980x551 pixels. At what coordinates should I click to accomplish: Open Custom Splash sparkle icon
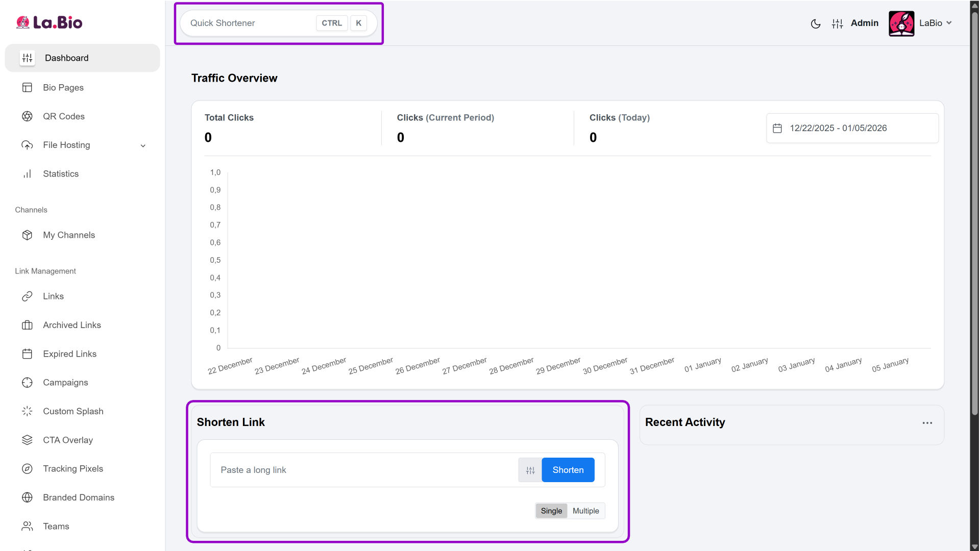27,411
